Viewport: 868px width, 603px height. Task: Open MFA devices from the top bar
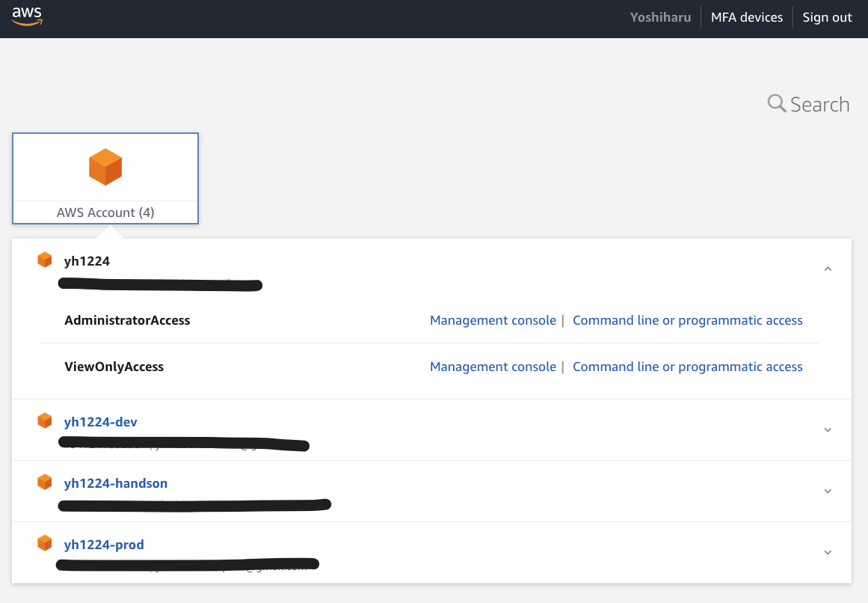pos(746,16)
